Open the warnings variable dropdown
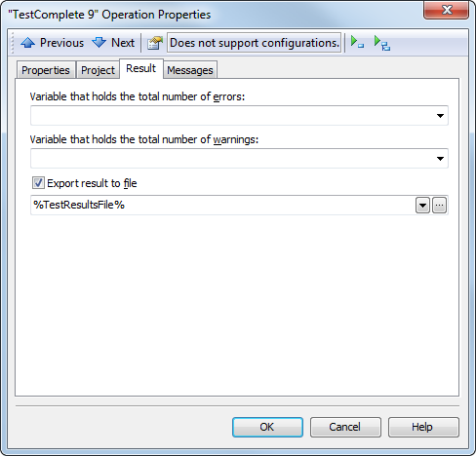Screen dimensions: 476x456 coord(440,159)
